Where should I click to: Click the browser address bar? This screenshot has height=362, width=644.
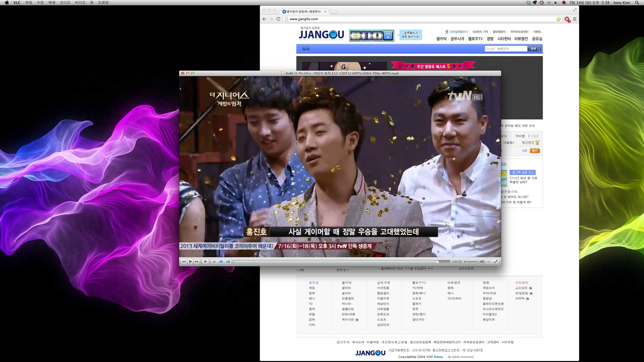pyautogui.click(x=423, y=19)
